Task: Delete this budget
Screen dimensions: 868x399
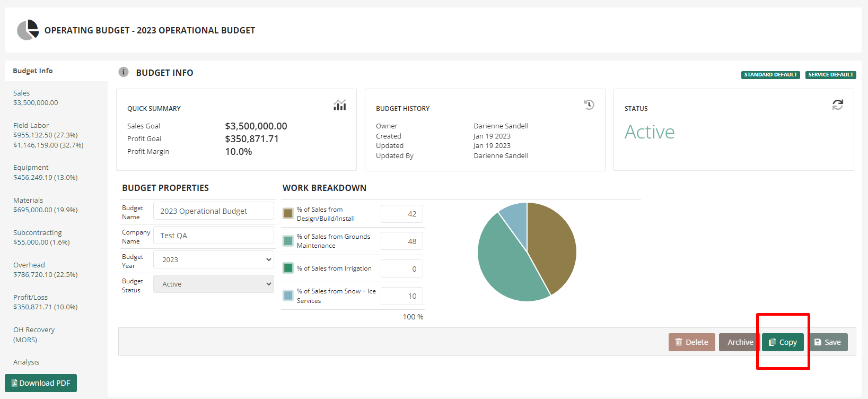Action: point(692,342)
